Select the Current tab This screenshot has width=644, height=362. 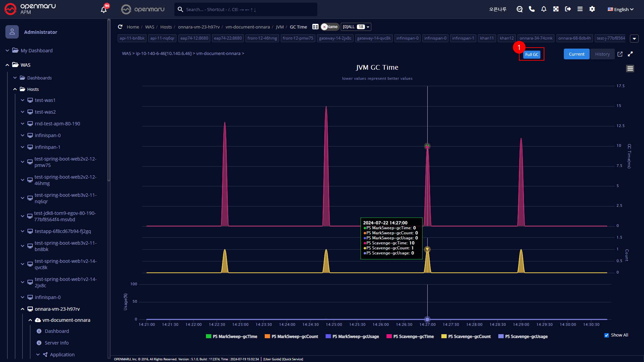click(x=576, y=54)
